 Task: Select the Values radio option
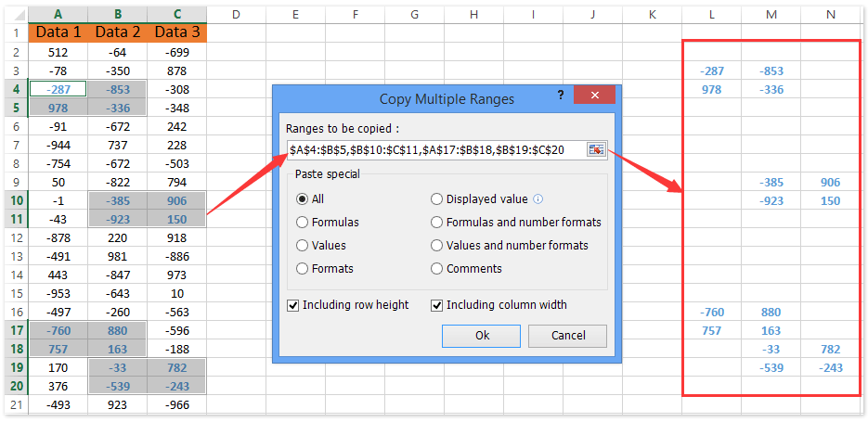(303, 246)
